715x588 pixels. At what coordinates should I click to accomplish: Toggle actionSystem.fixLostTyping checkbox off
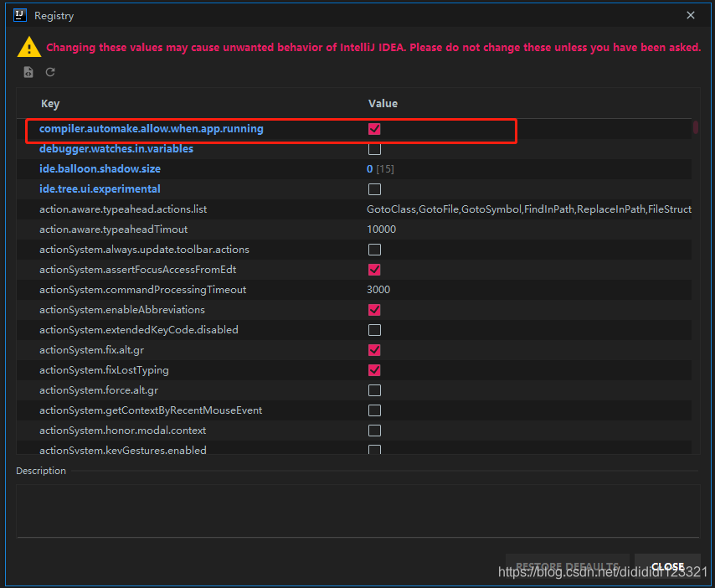(374, 370)
